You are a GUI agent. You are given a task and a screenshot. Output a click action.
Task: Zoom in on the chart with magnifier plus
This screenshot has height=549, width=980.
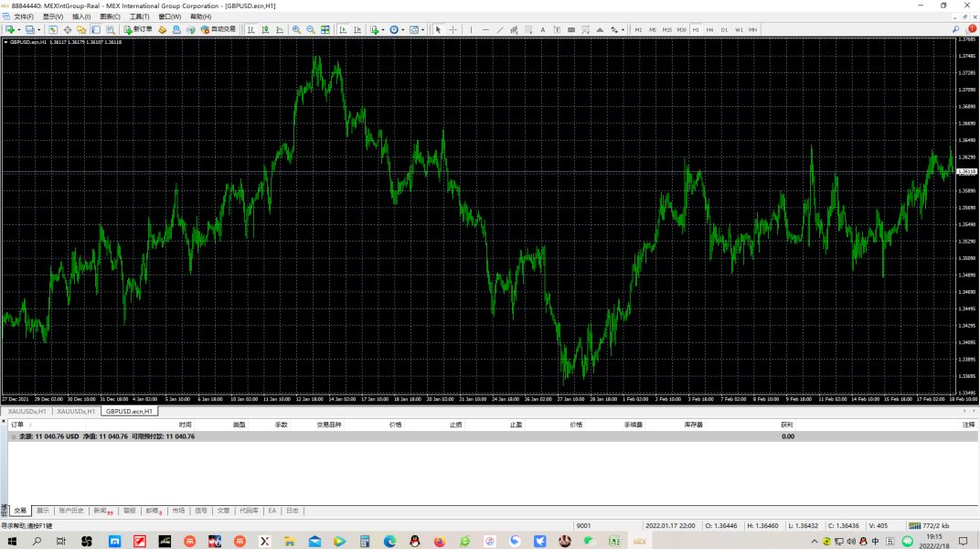pyautogui.click(x=296, y=29)
